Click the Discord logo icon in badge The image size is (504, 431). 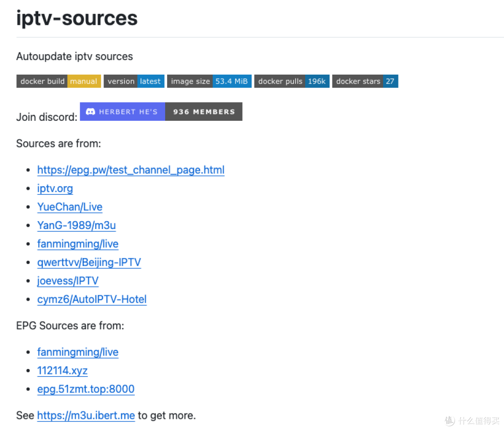[x=91, y=112]
